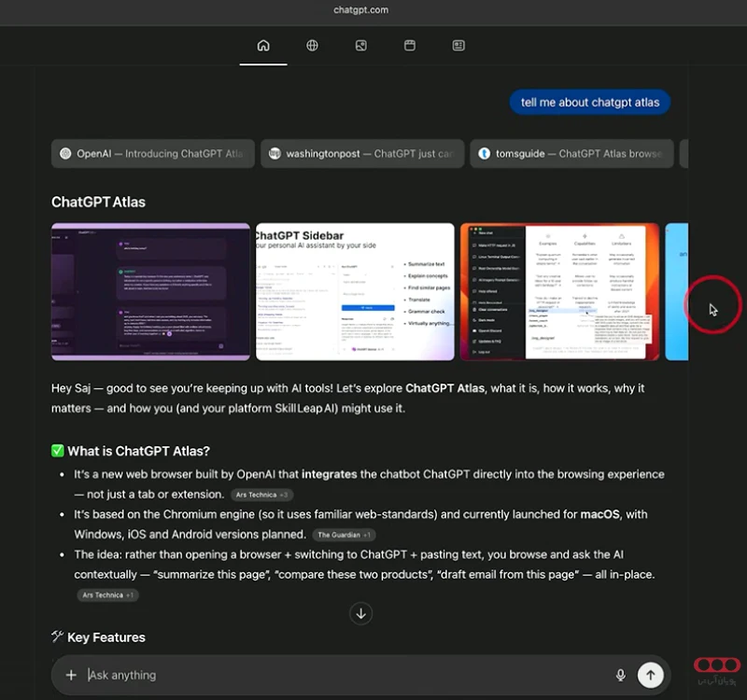The image size is (747, 700).
Task: Open the News tab icon
Action: pos(458,46)
